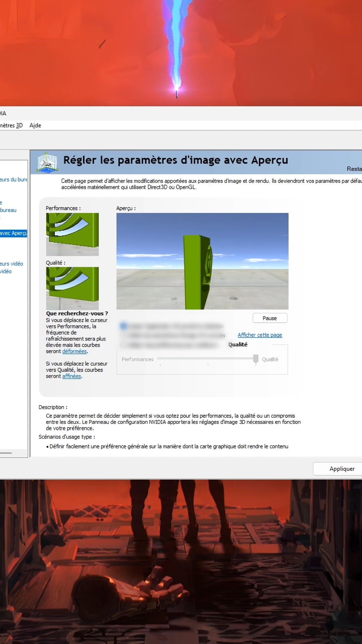Select the 'eurs du bure' tree item

(13, 179)
